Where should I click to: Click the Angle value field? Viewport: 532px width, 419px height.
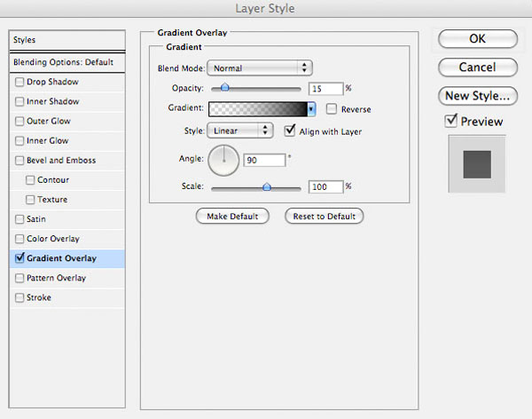(x=264, y=160)
